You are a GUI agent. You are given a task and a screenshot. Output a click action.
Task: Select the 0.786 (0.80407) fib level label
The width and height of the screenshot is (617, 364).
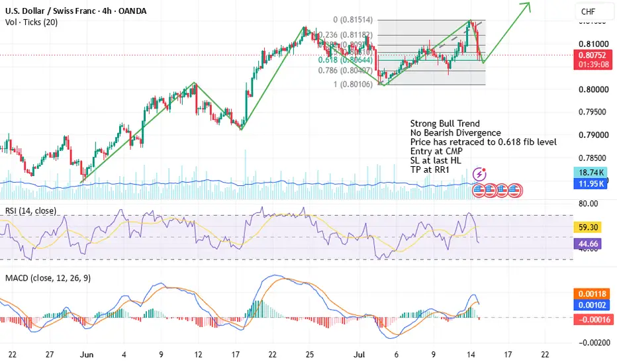[345, 70]
